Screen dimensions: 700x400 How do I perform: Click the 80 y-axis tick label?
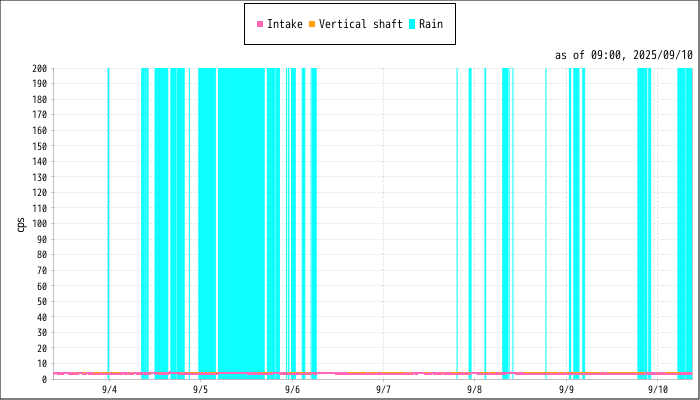43,254
